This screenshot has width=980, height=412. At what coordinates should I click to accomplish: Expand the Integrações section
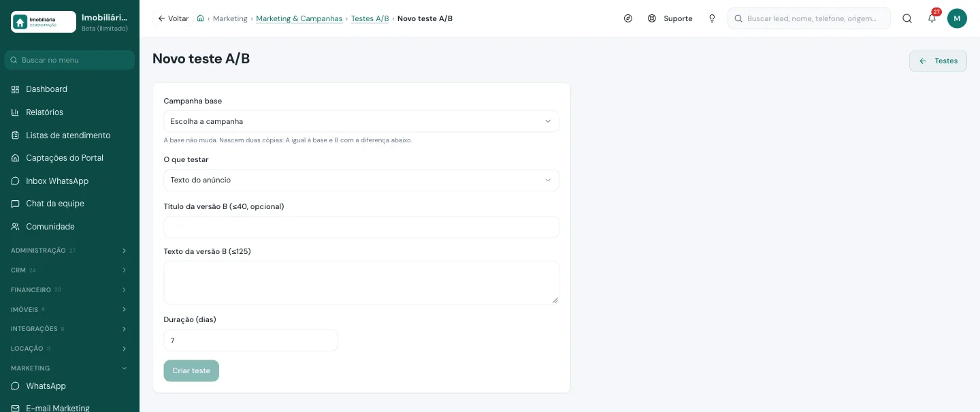(x=69, y=329)
